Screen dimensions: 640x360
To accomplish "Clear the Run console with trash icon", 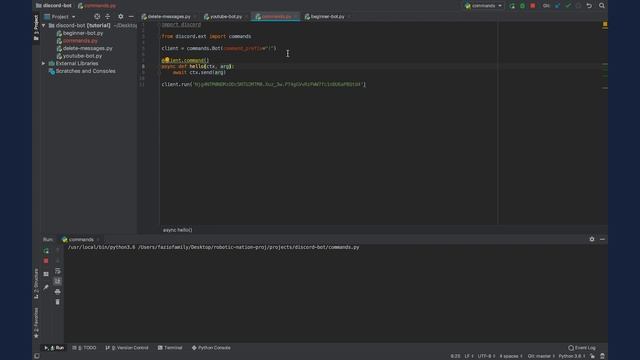I will (58, 302).
